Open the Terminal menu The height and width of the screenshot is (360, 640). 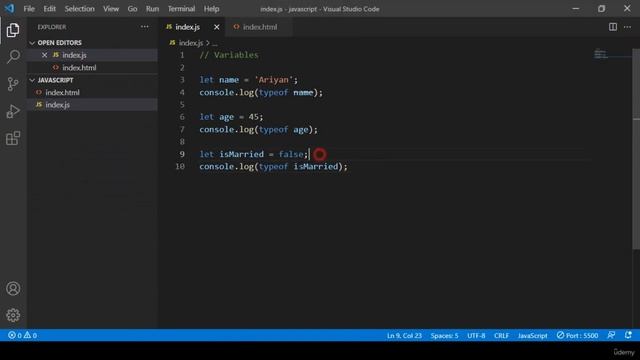181,9
